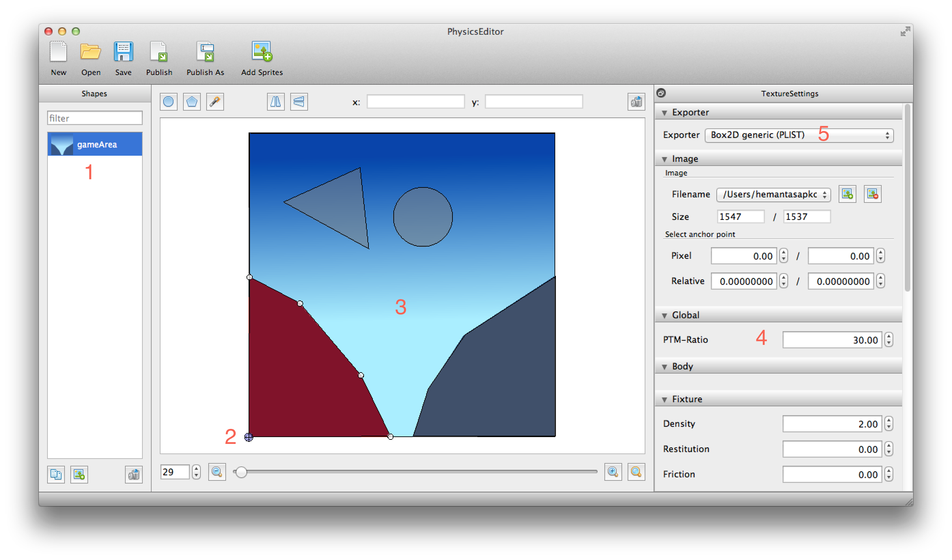The image size is (952, 560).
Task: Select the polygon shape tool
Action: (192, 102)
